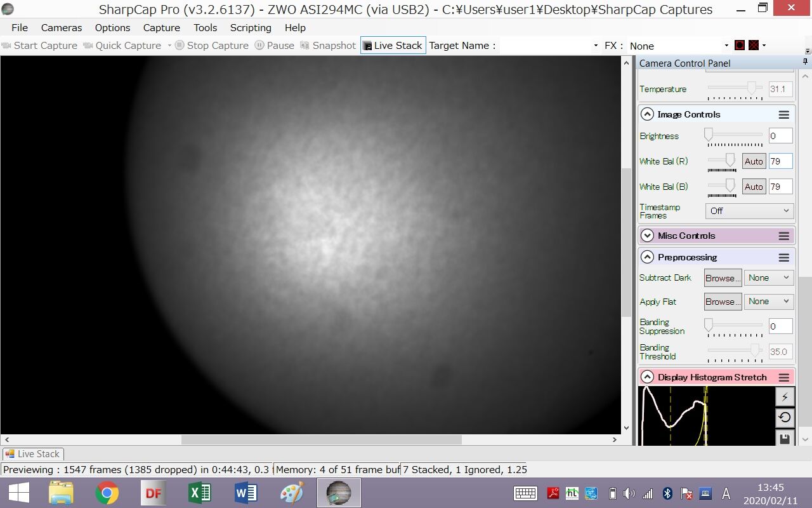Launch Google Chrome from taskbar
Viewport: 812px width, 508px height.
(x=107, y=493)
